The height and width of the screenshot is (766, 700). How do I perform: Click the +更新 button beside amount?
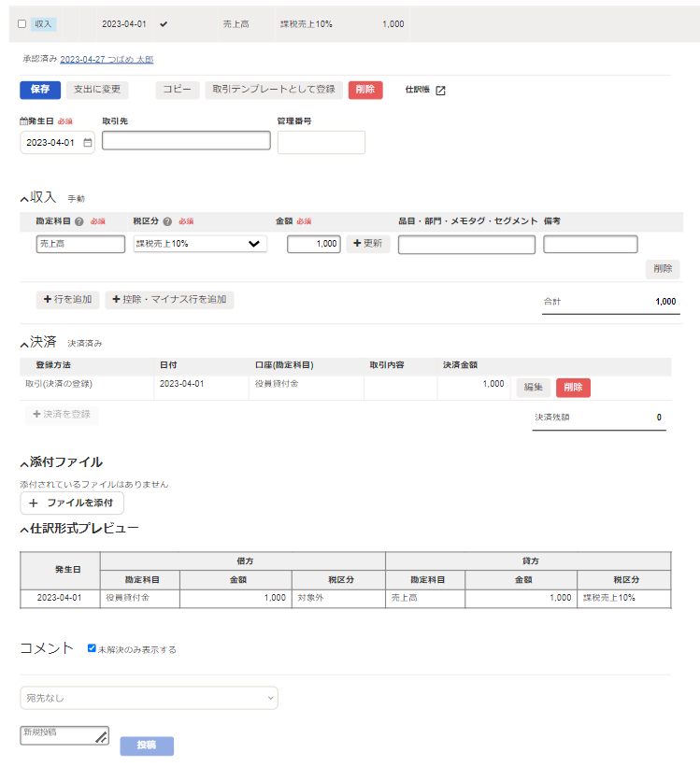coord(367,244)
